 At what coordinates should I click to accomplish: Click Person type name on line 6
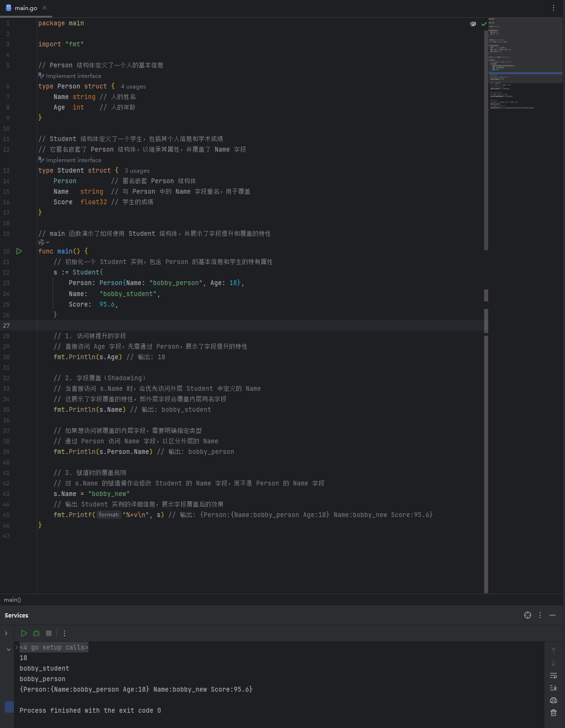69,86
